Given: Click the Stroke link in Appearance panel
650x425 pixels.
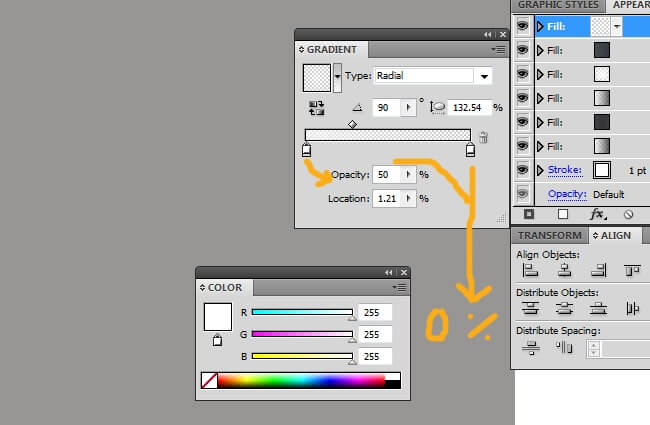Looking at the screenshot, I should pos(565,170).
